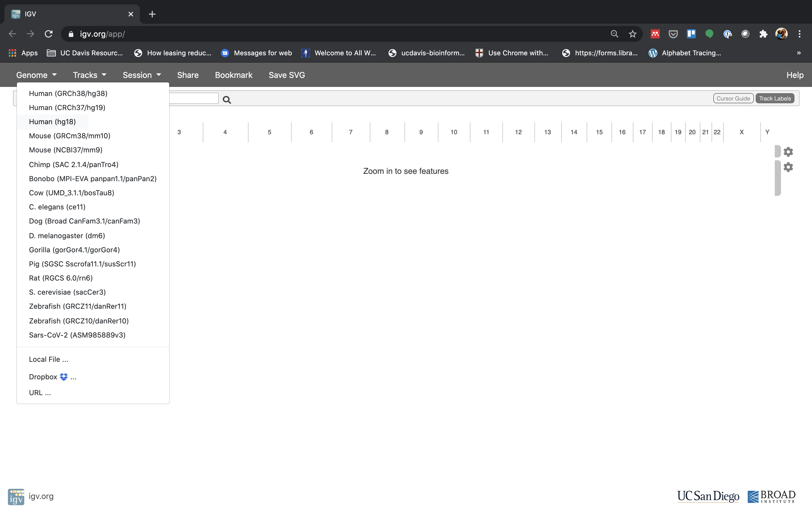Click the Share button
812x508 pixels.
tap(188, 75)
